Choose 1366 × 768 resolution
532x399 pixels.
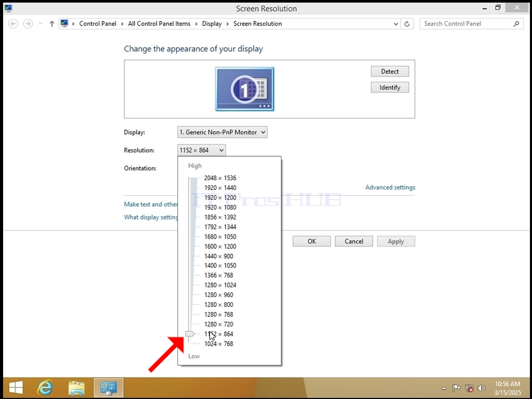click(x=219, y=275)
